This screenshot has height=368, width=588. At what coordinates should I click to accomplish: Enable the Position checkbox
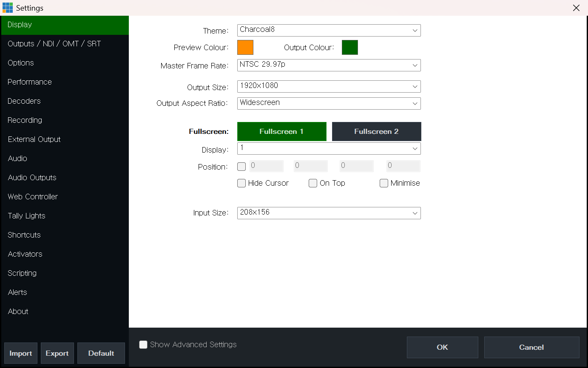pyautogui.click(x=241, y=167)
